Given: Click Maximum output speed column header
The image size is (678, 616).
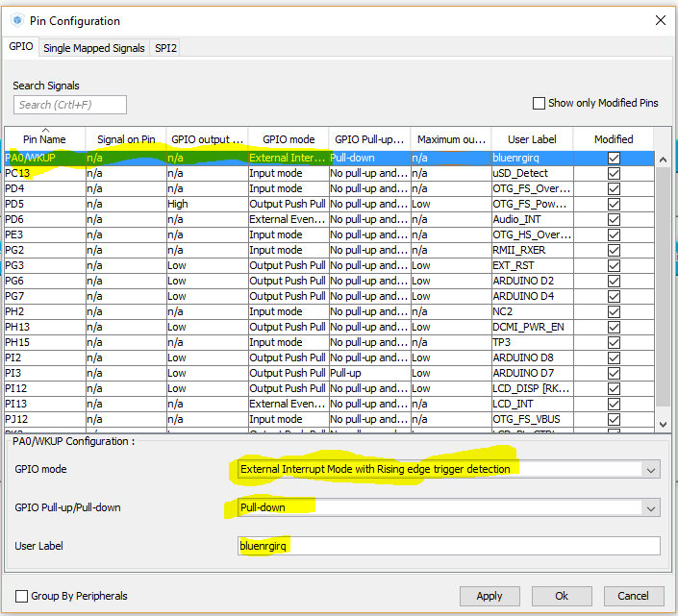Looking at the screenshot, I should pos(451,139).
